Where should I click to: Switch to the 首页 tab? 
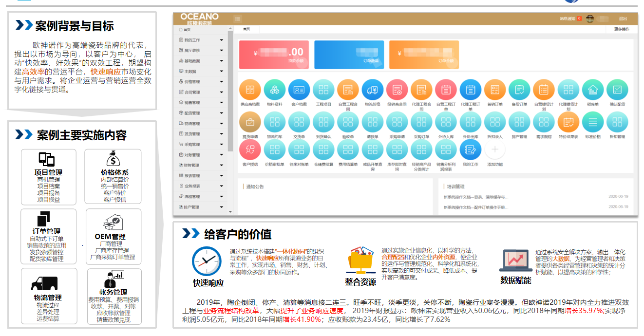pyautogui.click(x=246, y=29)
